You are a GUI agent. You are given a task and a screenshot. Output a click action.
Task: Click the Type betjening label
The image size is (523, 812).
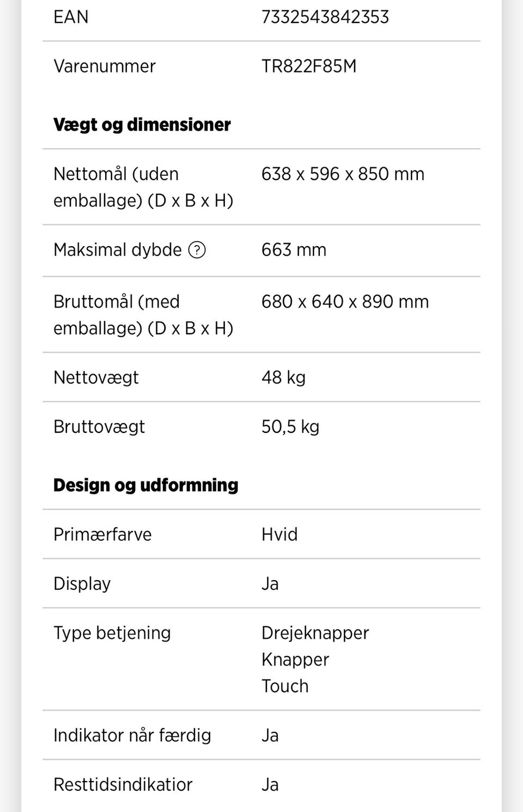(x=112, y=633)
